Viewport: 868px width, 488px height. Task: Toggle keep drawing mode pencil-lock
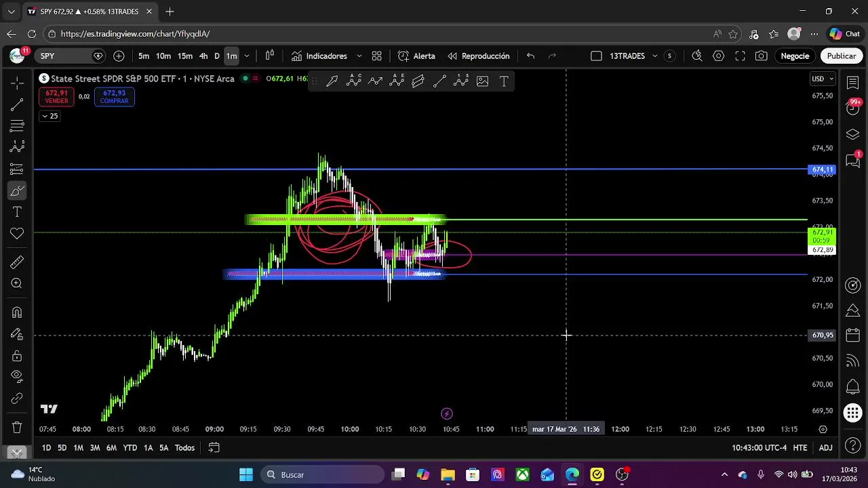[x=17, y=334]
